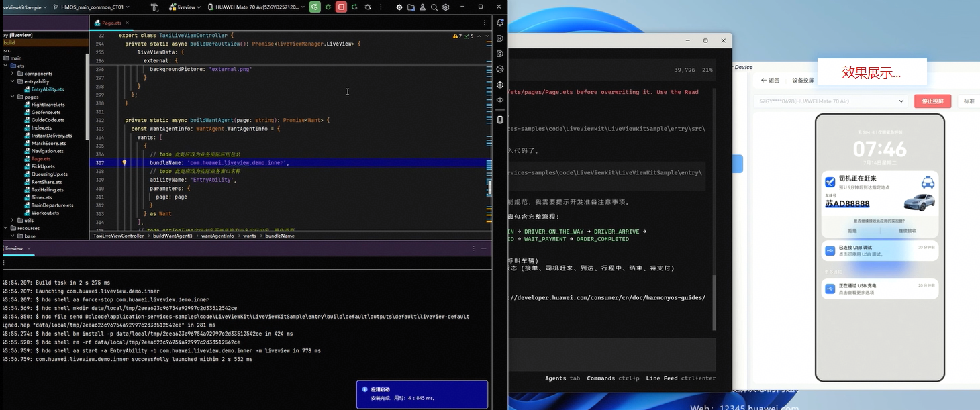
Task: Collapse the pages folder in the project tree
Action: coord(12,97)
